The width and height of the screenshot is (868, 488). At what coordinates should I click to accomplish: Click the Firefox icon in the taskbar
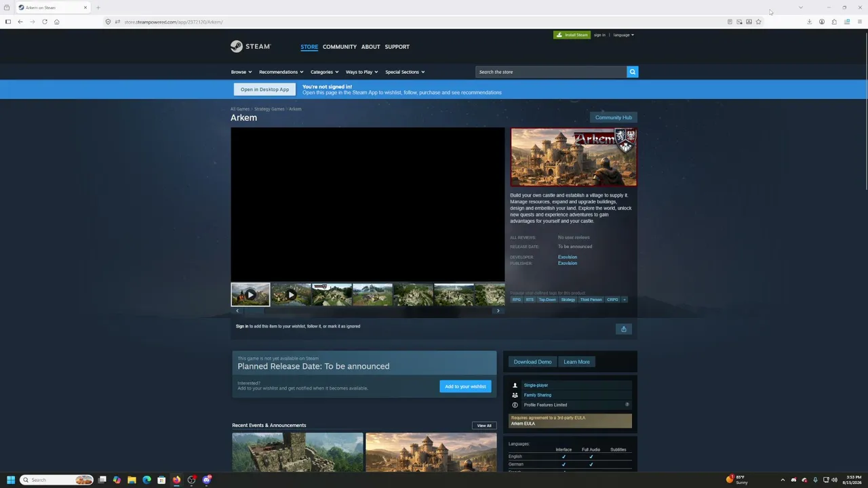click(x=176, y=480)
